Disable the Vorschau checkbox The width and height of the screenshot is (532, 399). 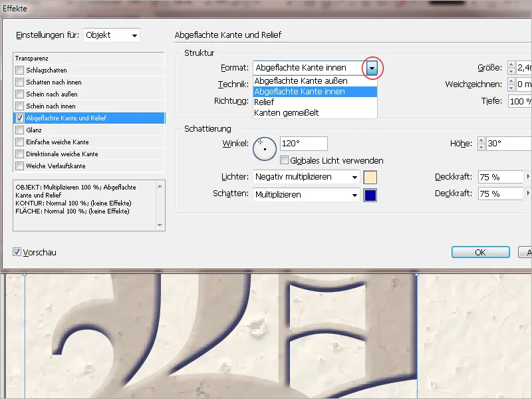pyautogui.click(x=16, y=253)
